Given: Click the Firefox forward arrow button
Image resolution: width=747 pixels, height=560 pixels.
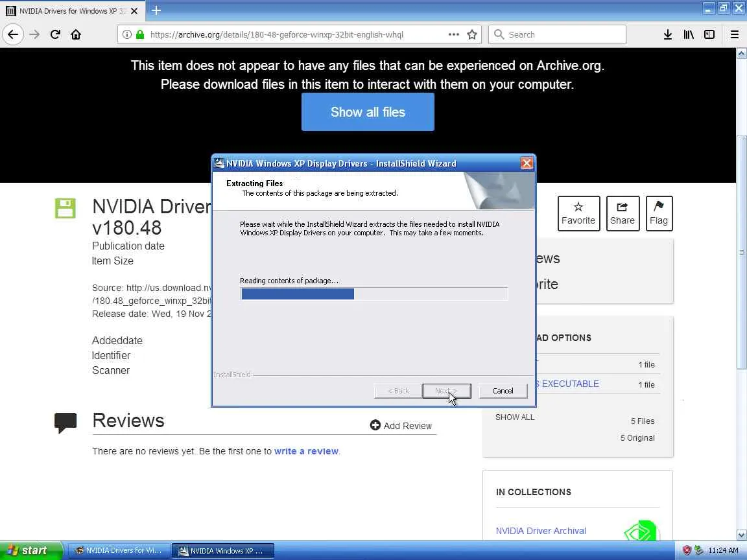Looking at the screenshot, I should [x=34, y=34].
